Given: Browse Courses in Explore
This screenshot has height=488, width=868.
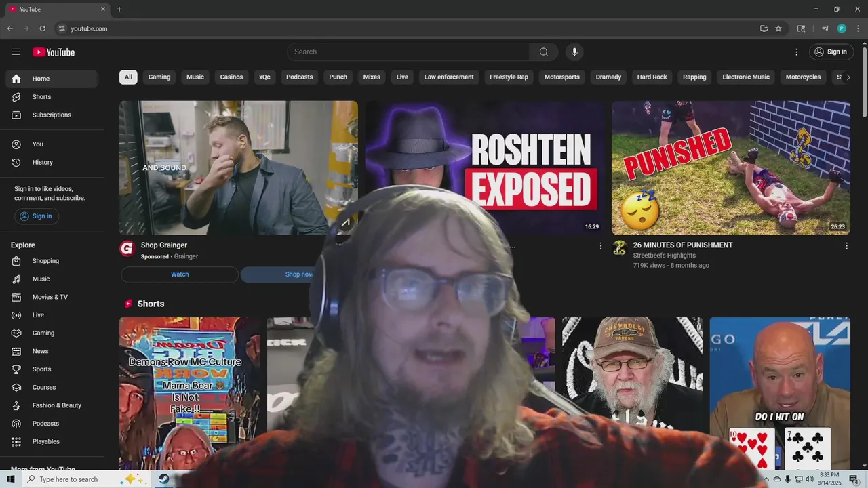Looking at the screenshot, I should [52, 388].
